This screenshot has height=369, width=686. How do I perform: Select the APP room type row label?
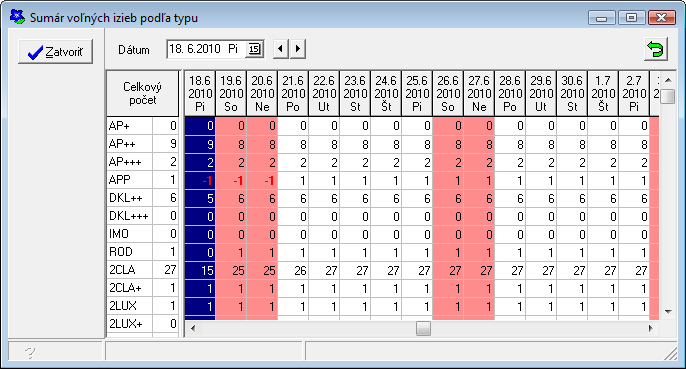tap(130, 180)
